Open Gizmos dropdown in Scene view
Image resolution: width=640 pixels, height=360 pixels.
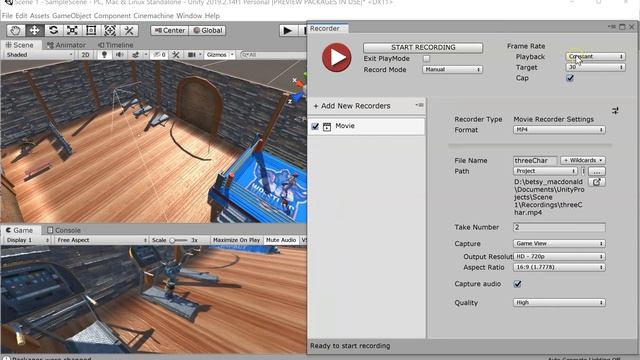[x=220, y=55]
